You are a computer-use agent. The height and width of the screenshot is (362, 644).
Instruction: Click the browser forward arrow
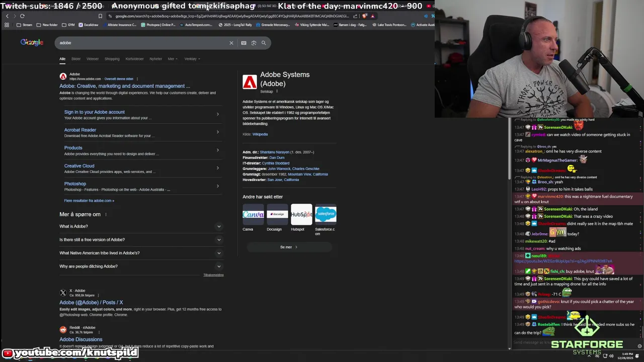click(14, 16)
